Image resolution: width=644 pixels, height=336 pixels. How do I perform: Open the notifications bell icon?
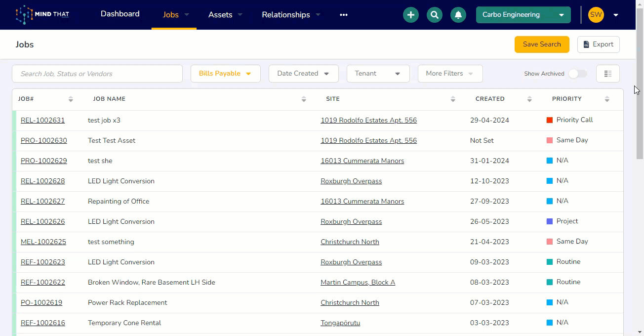pyautogui.click(x=458, y=15)
